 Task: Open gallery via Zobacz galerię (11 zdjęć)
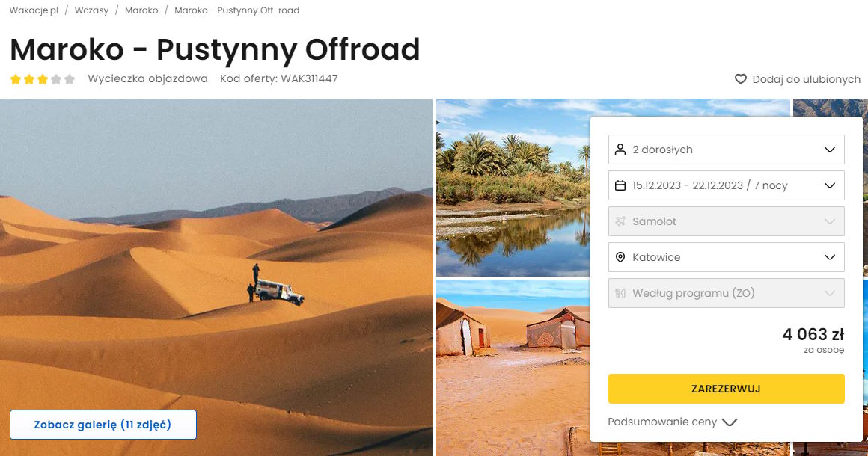click(103, 425)
